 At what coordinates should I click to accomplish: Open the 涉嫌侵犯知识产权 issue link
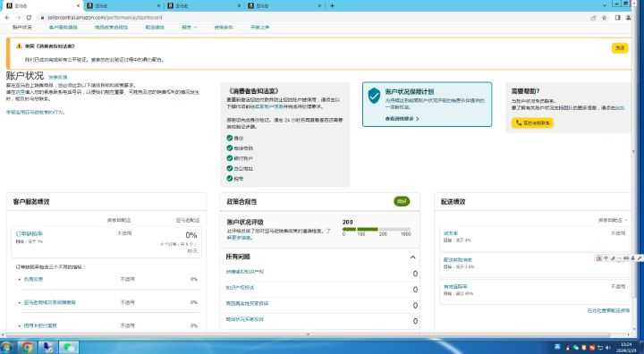245,272
